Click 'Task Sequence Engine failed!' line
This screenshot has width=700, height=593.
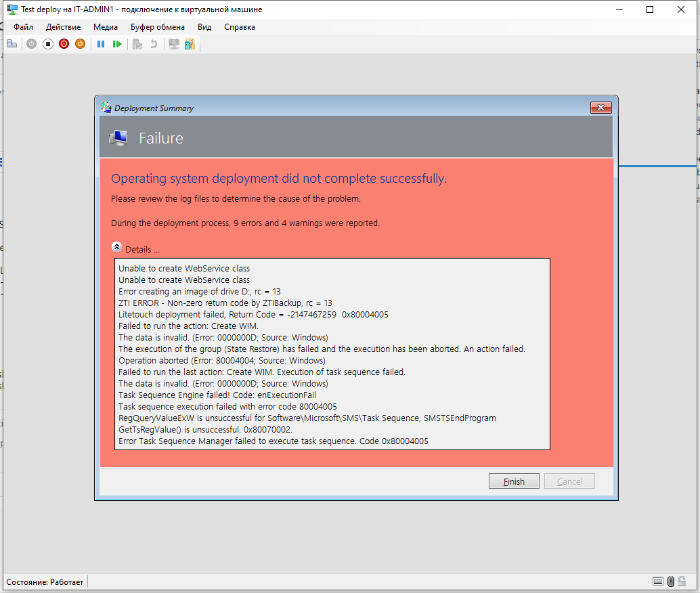coord(217,395)
